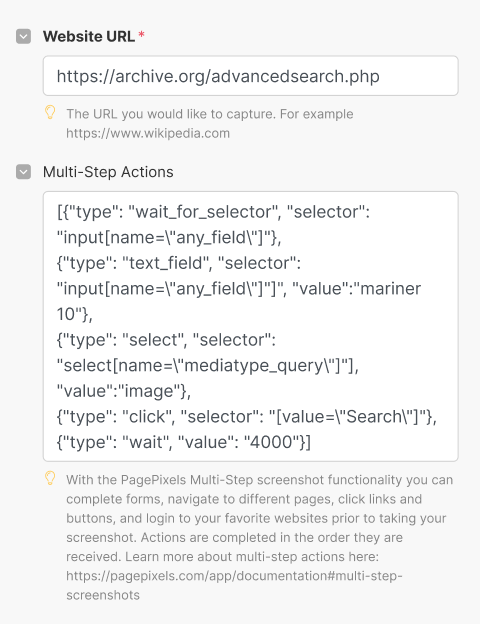Click the "value":"image" line in textarea
This screenshot has width=480, height=624.
[x=124, y=391]
